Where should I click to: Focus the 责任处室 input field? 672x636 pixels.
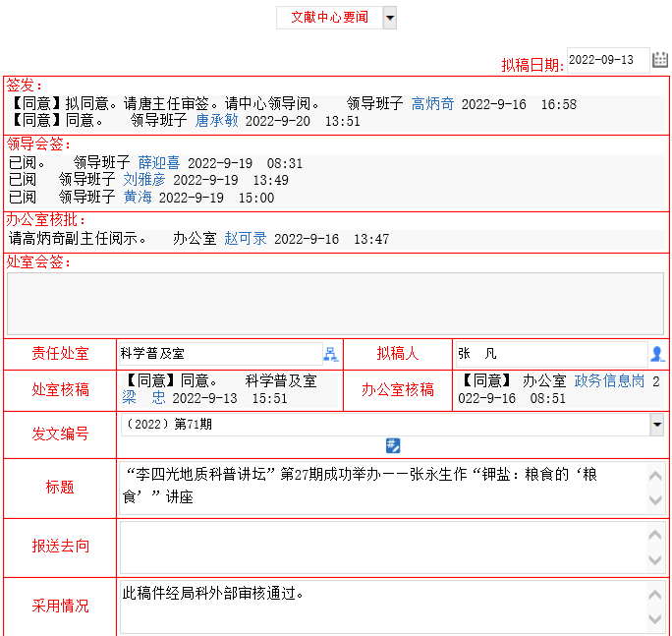[219, 354]
